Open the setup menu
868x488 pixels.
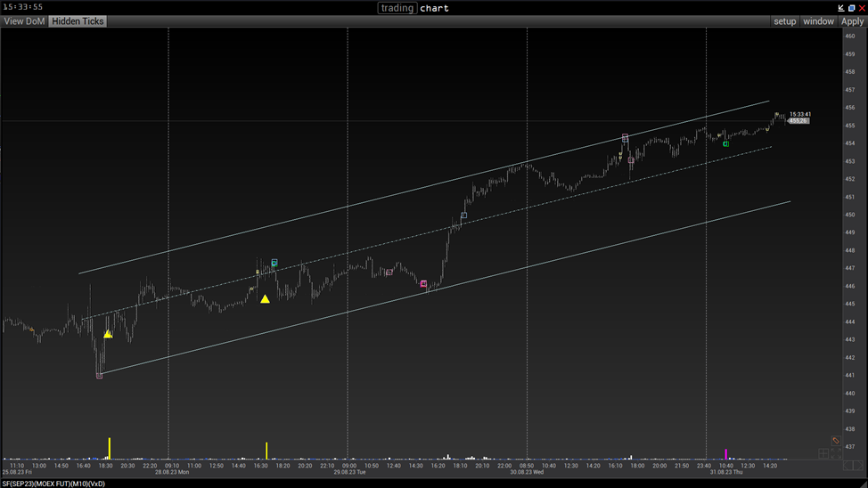[784, 21]
